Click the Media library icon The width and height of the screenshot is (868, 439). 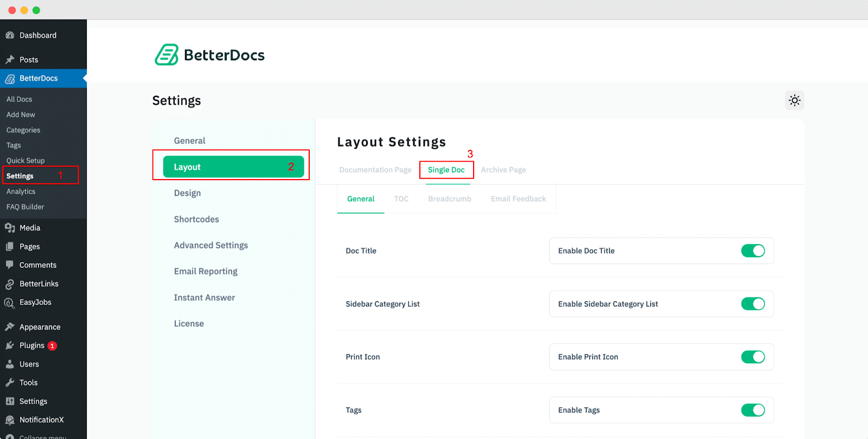click(x=10, y=228)
